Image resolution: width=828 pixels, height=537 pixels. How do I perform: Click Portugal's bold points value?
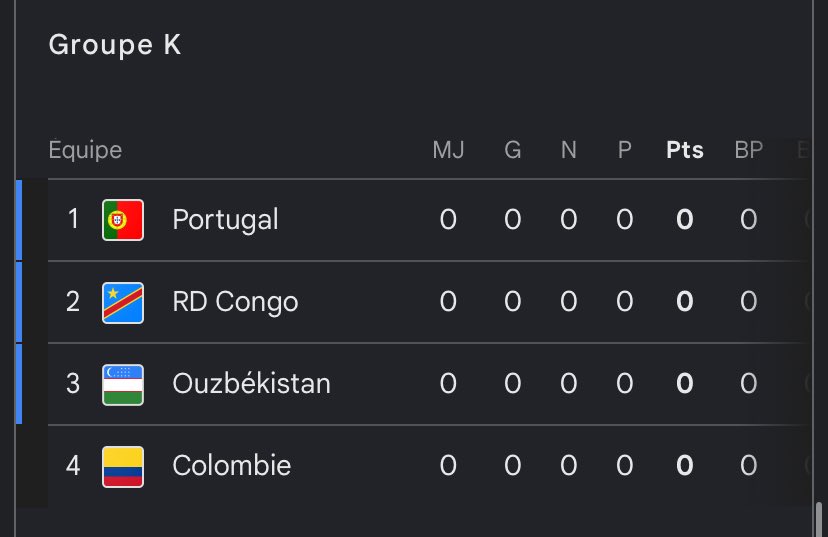(685, 220)
